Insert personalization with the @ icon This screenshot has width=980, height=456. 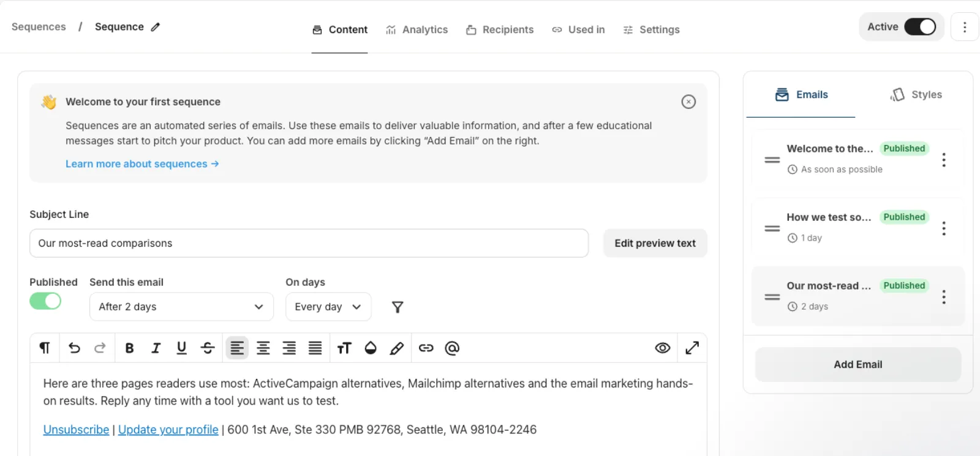point(452,348)
